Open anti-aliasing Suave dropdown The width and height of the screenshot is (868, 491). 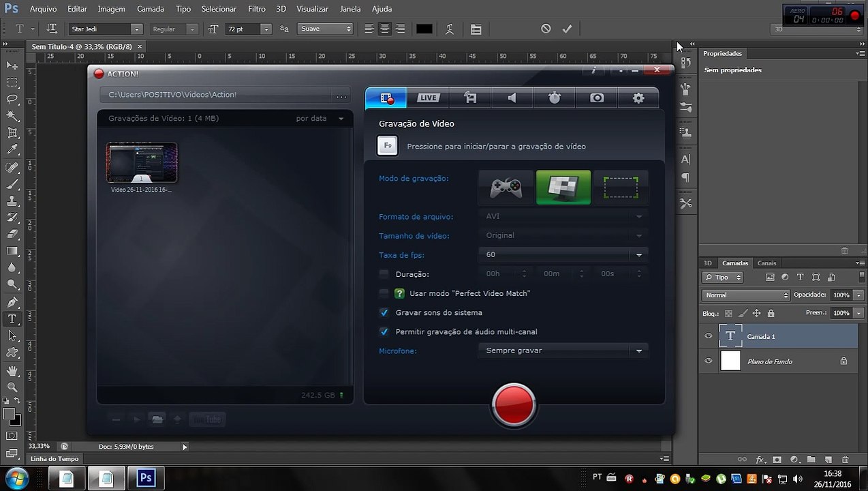pyautogui.click(x=326, y=29)
